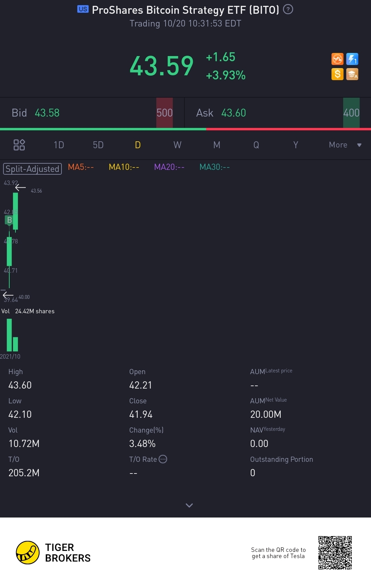
Task: Tap the MA5 indicator label
Action: [x=81, y=167]
